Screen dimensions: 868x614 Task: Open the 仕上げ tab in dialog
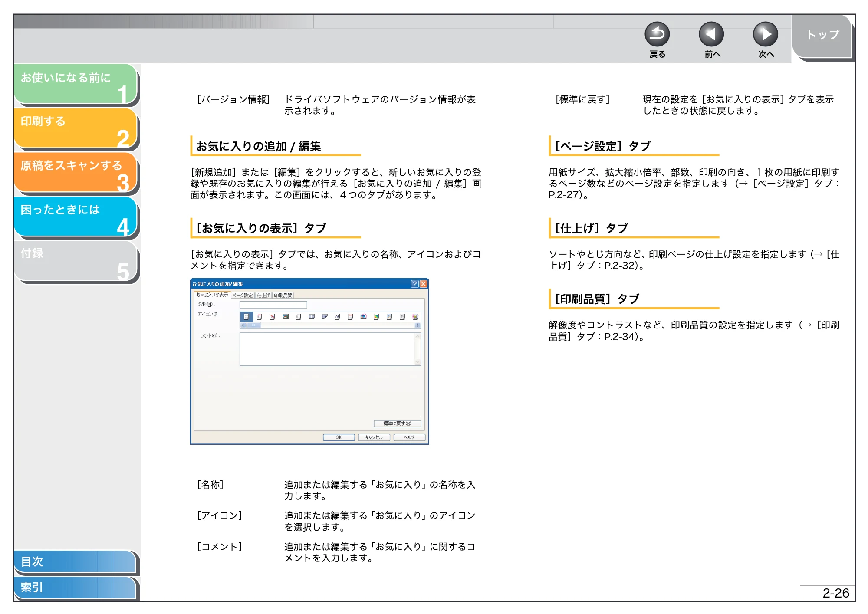(263, 296)
